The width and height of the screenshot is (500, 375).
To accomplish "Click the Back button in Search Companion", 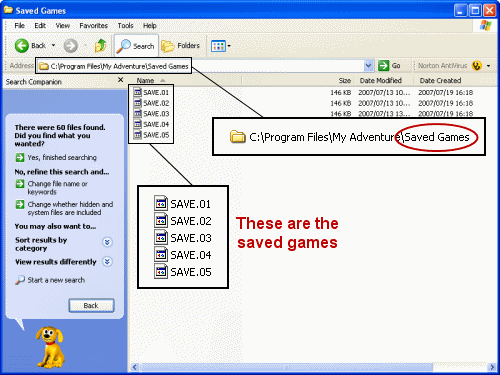I will tap(91, 305).
